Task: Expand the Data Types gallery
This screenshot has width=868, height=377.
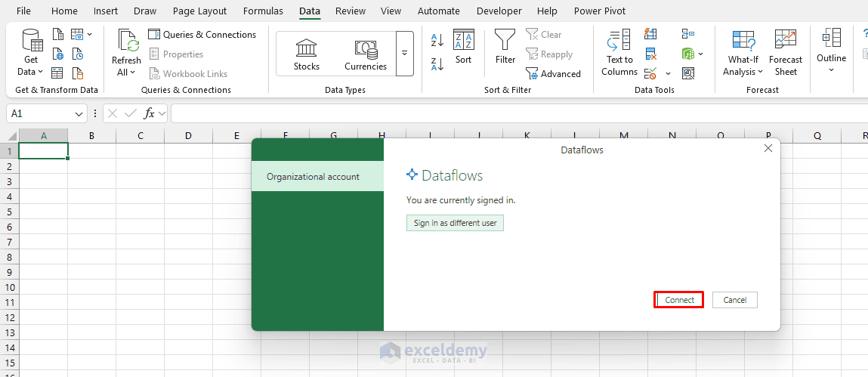Action: pyautogui.click(x=405, y=53)
